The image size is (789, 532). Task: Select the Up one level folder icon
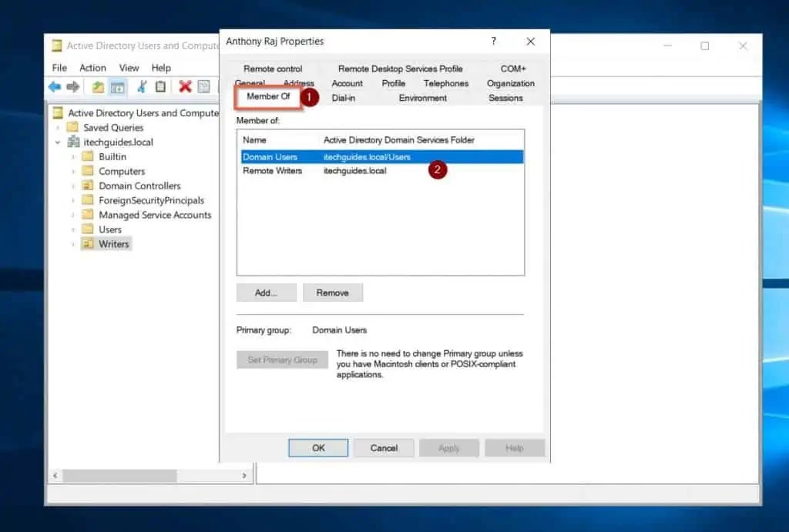99,87
